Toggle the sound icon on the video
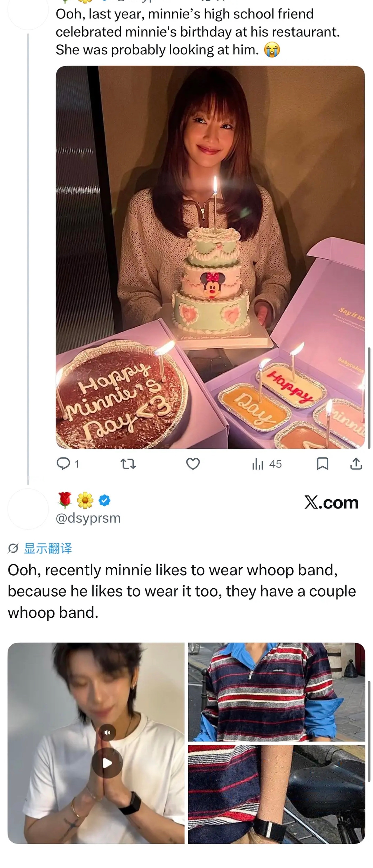The width and height of the screenshot is (373, 868). point(107,732)
